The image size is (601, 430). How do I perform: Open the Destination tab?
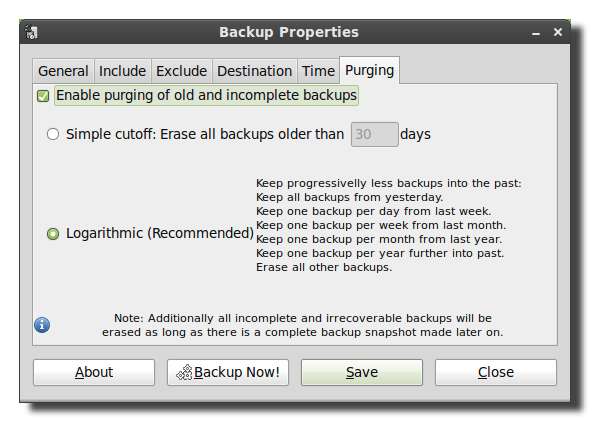coord(254,71)
